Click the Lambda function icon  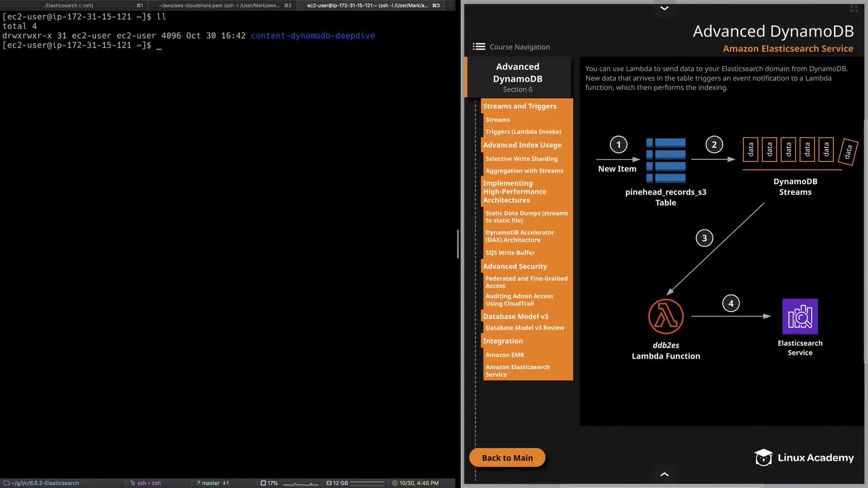[665, 316]
